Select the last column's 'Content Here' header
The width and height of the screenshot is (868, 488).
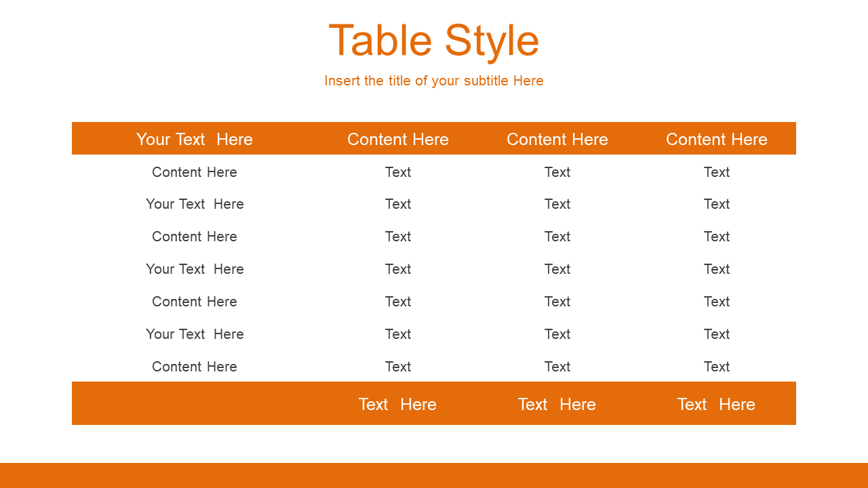click(x=717, y=139)
